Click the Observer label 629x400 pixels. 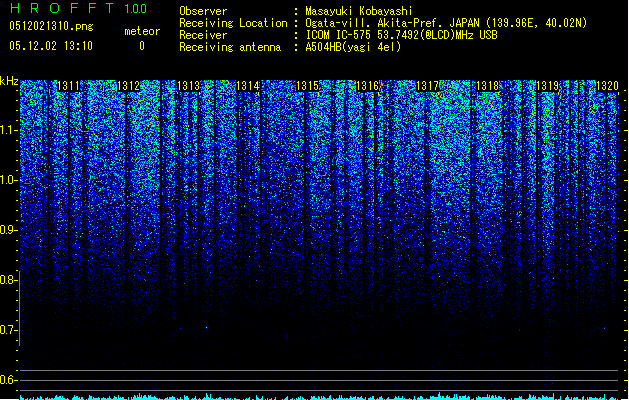pos(203,11)
